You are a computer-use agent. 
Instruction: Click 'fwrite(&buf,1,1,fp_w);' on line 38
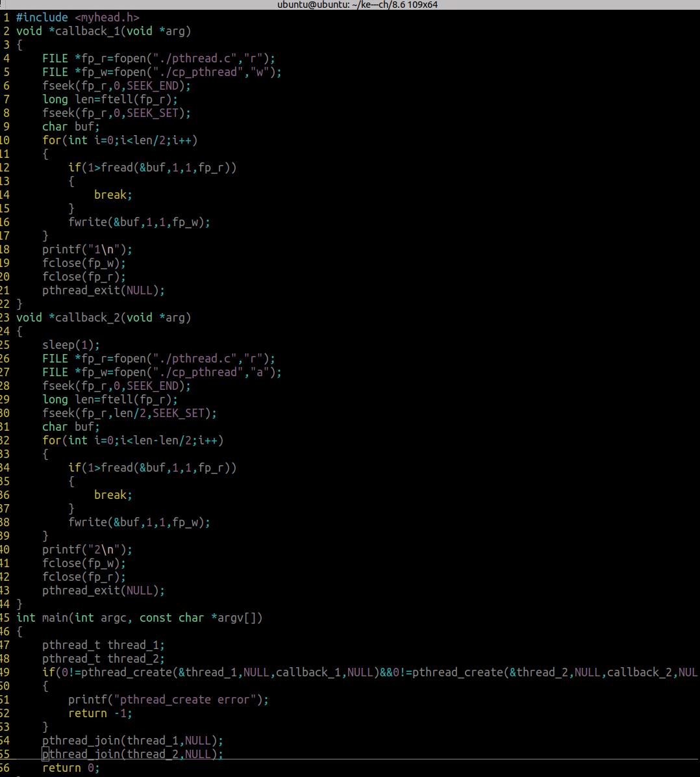tap(139, 522)
